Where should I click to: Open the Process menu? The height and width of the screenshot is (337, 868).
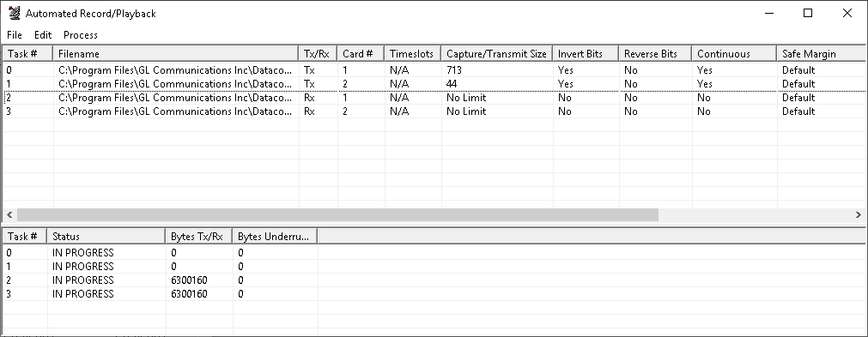[x=80, y=35]
